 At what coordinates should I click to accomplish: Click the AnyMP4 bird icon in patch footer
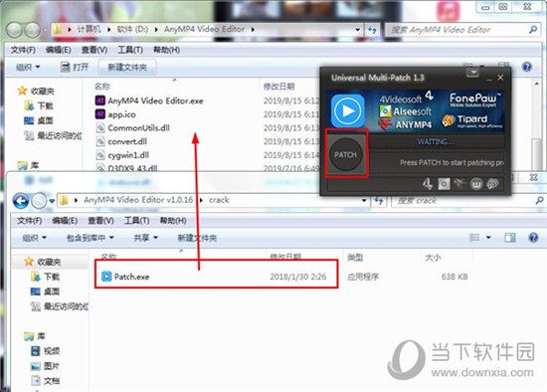[x=459, y=184]
